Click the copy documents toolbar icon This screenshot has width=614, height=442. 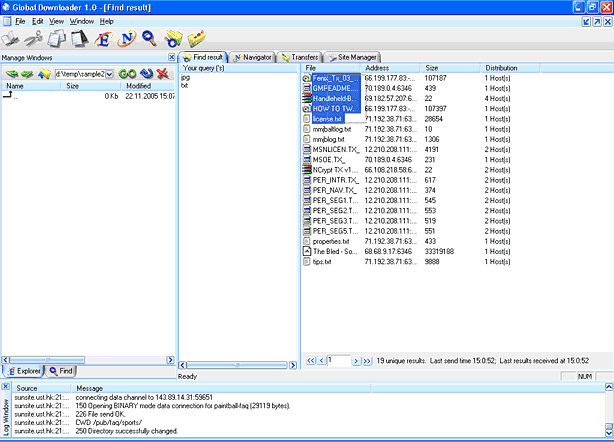57,38
